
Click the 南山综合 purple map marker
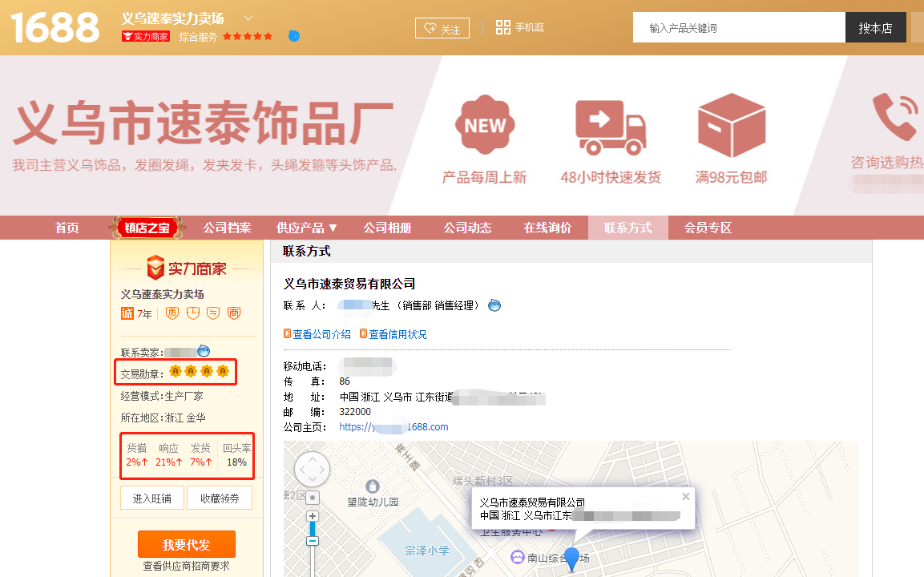(x=518, y=557)
